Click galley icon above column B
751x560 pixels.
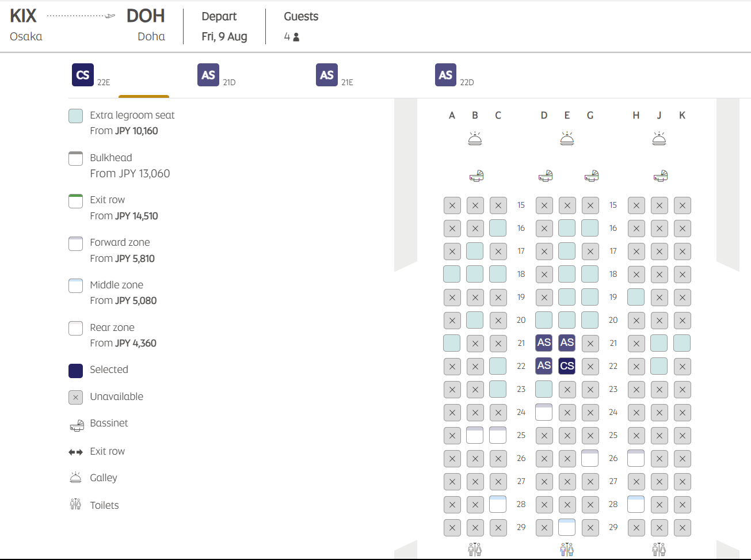tap(475, 139)
